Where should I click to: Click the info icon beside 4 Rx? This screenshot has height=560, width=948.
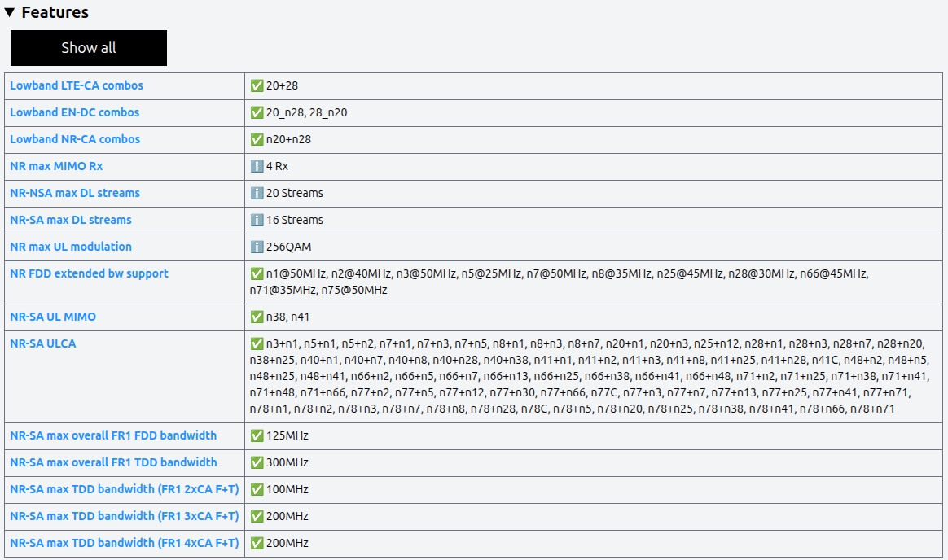coord(257,166)
